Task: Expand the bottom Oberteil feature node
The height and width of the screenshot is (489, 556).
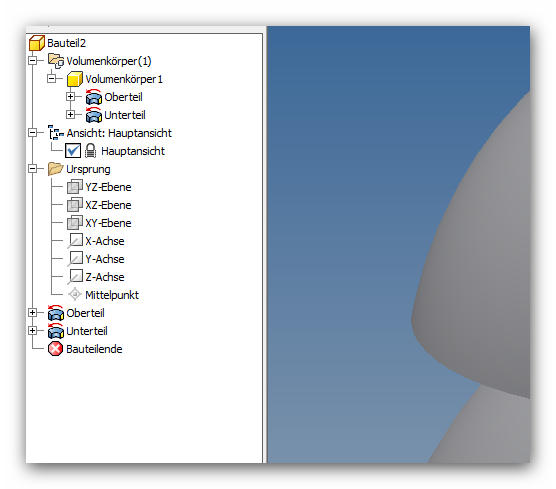Action: point(32,312)
